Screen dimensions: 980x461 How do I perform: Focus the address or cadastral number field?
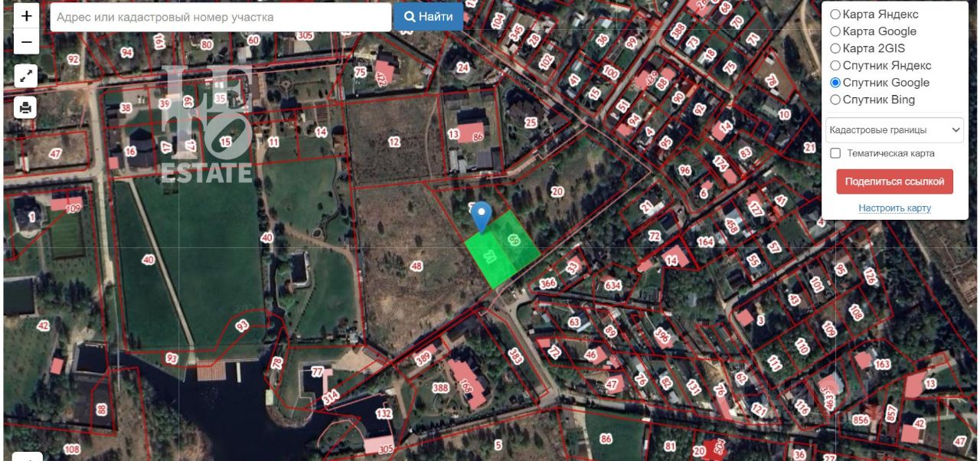click(x=220, y=17)
